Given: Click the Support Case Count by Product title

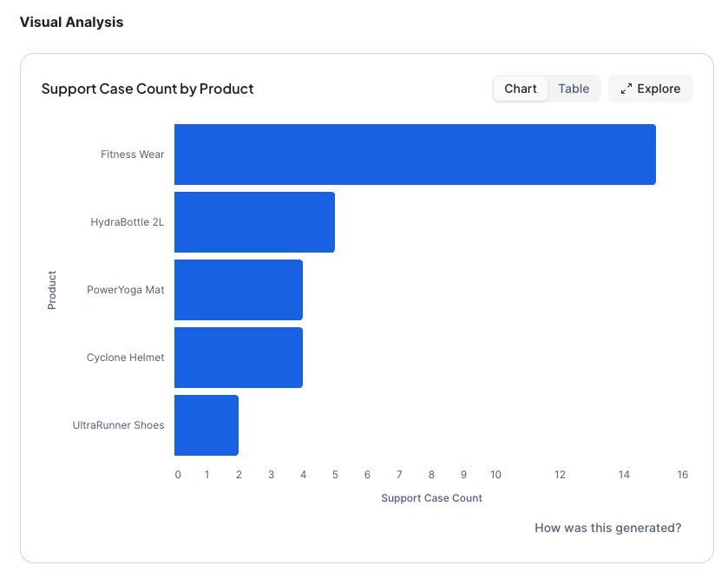Looking at the screenshot, I should pos(148,89).
